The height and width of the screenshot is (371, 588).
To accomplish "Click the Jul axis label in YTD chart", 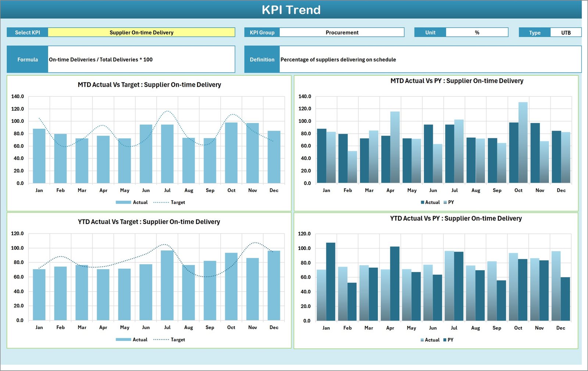I will click(x=168, y=327).
